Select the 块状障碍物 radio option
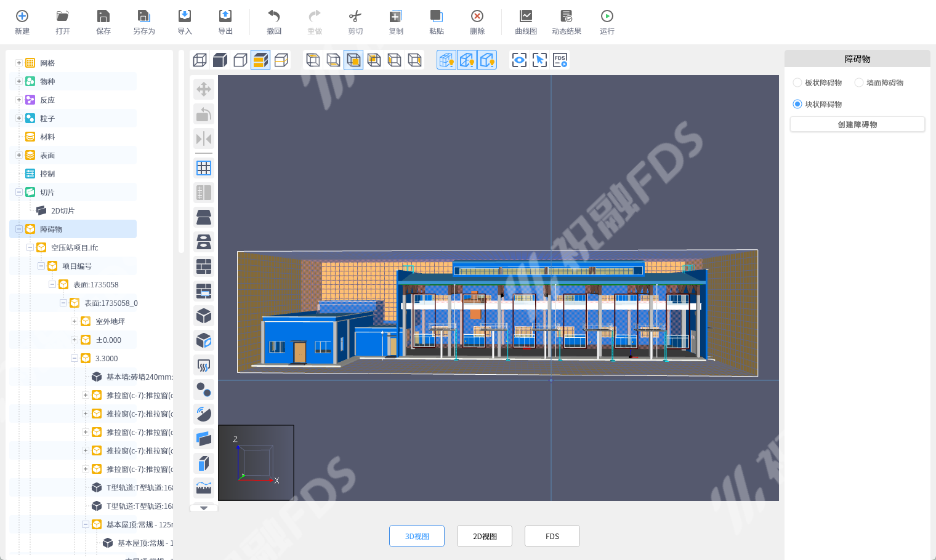936x560 pixels. pos(797,104)
